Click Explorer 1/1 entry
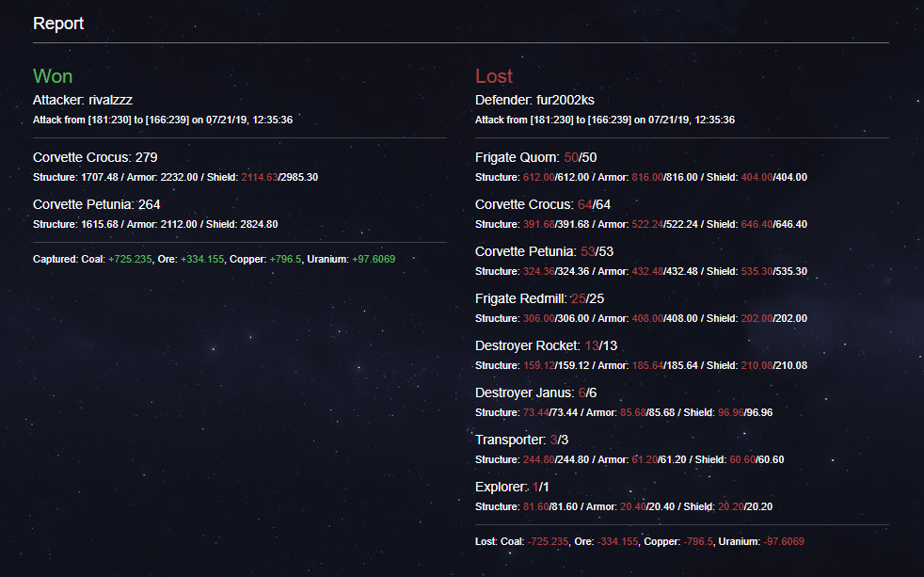Screen dimensions: 924x577 [513, 487]
